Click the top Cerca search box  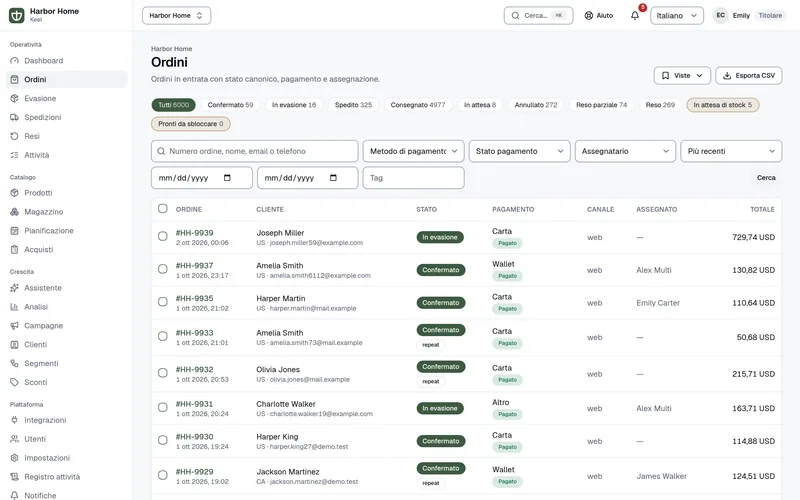pyautogui.click(x=538, y=15)
